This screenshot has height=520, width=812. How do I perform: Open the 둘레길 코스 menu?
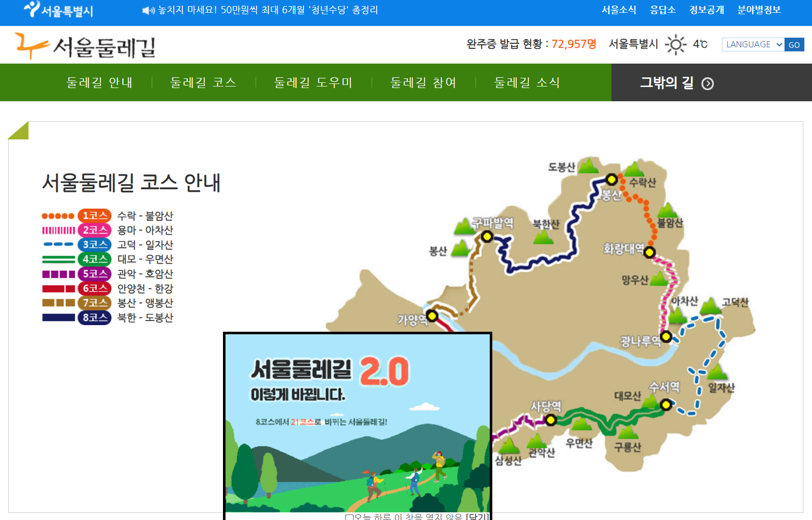click(x=204, y=82)
